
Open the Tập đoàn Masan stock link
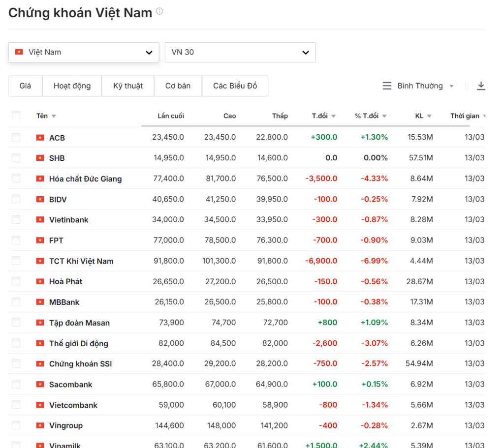click(x=79, y=323)
